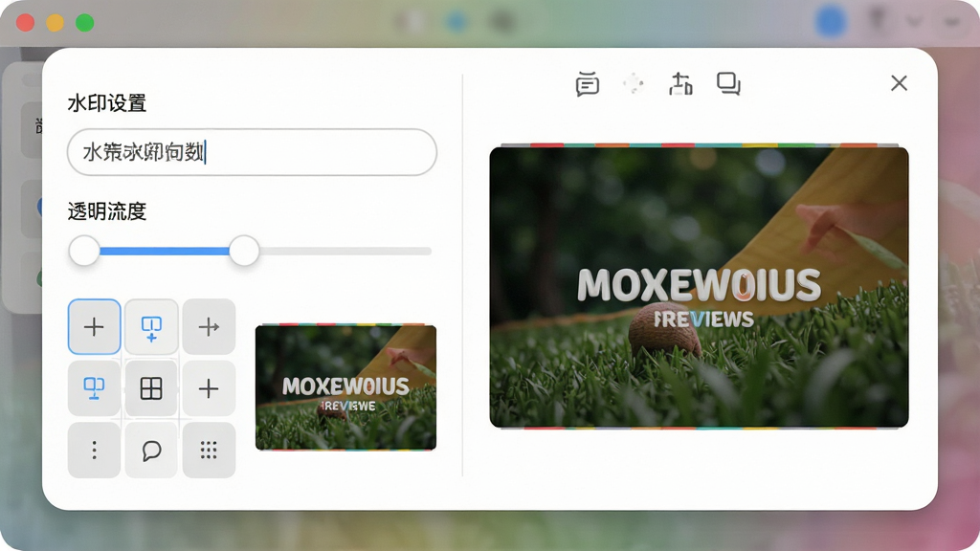Click the large MOXEWOIUS preview image
980x551 pixels.
click(699, 287)
